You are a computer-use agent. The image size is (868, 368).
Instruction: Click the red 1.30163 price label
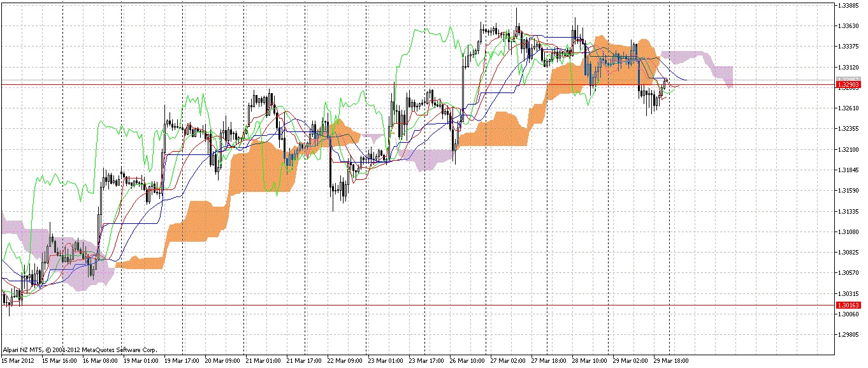pyautogui.click(x=848, y=305)
